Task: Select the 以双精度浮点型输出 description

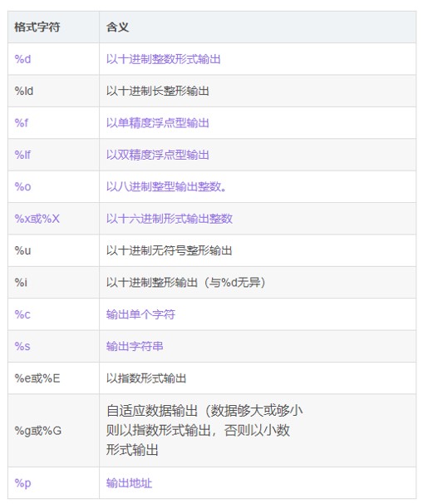Action: coord(158,155)
